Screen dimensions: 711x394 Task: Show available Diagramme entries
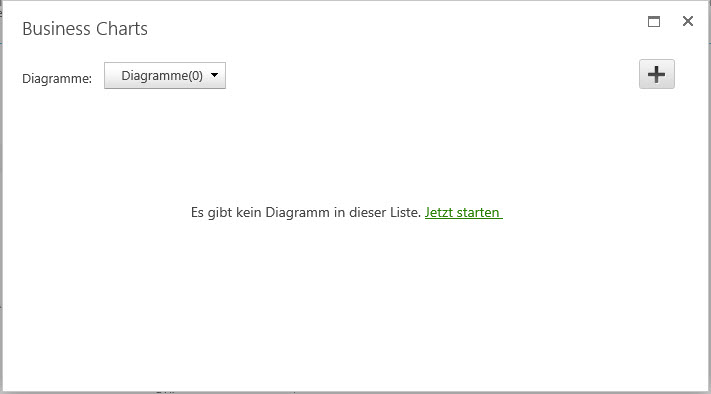pyautogui.click(x=165, y=75)
